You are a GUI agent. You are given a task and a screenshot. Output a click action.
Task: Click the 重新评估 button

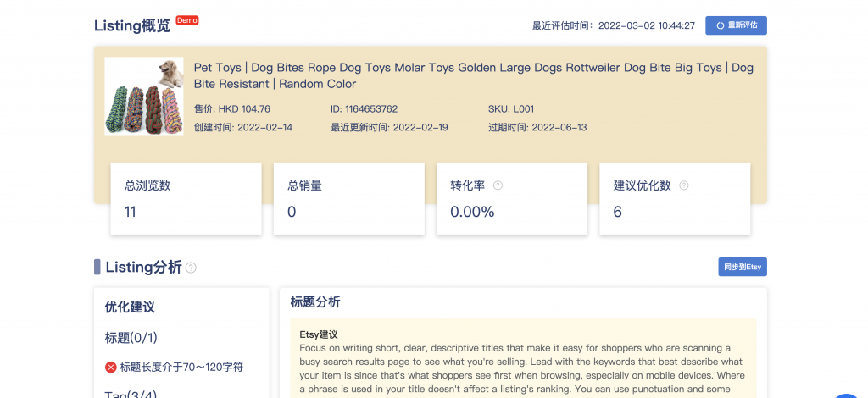click(736, 25)
